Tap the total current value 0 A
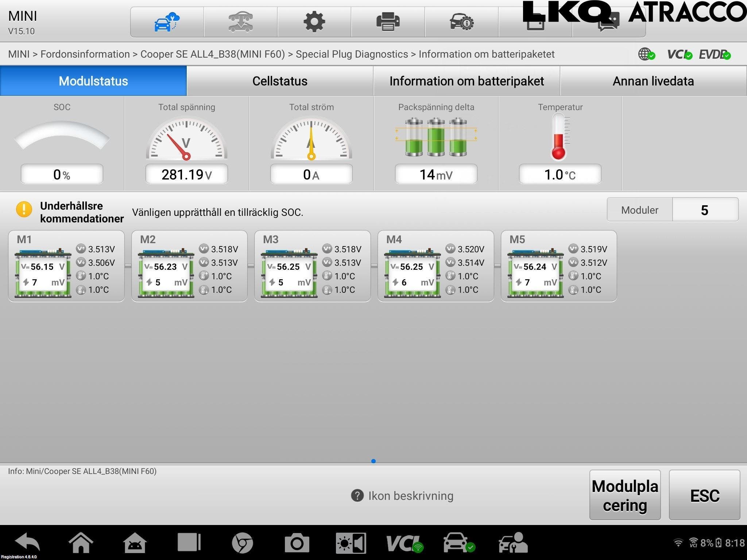This screenshot has width=747, height=560. 311,174
